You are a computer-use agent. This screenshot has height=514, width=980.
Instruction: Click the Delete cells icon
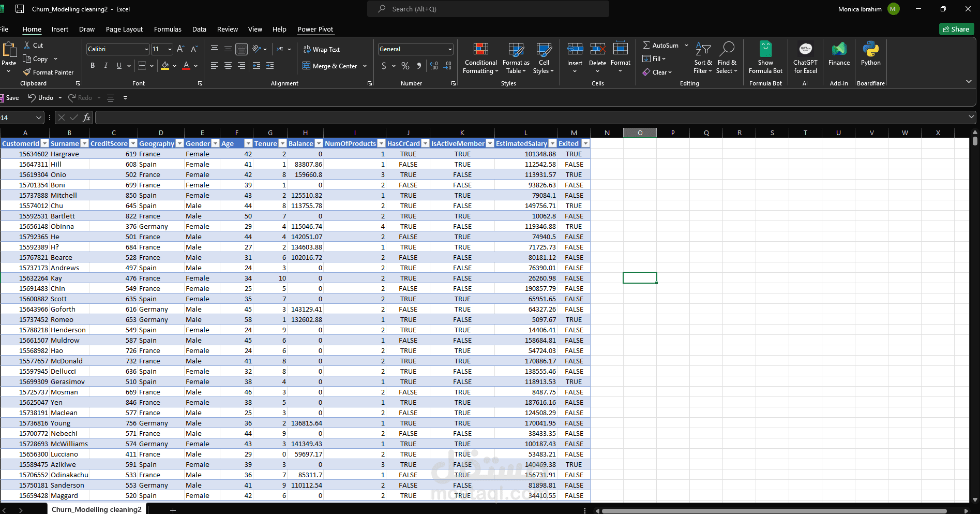598,49
